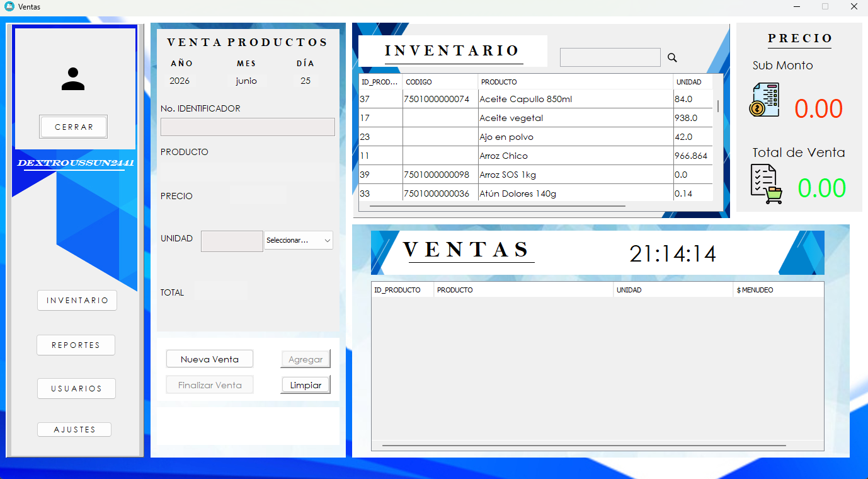This screenshot has width=868, height=479.
Task: Click ventas table ID_PRODUCTO column header
Action: 403,290
